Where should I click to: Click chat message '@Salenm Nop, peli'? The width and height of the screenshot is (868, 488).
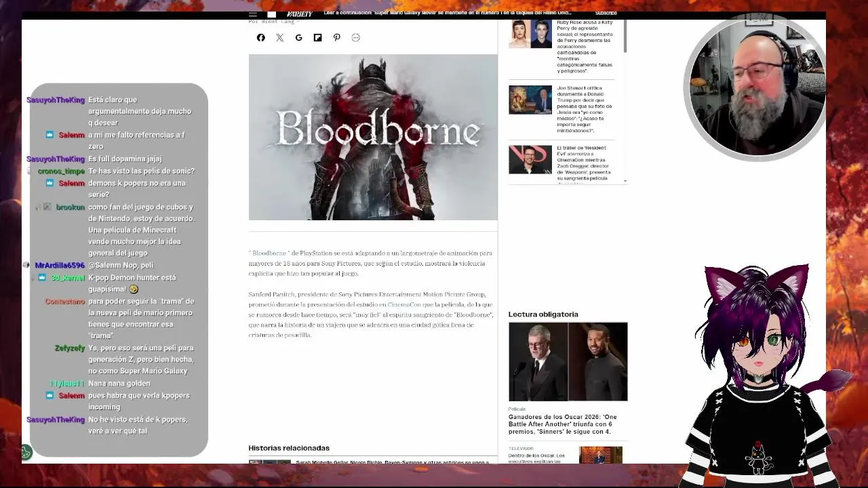point(121,265)
